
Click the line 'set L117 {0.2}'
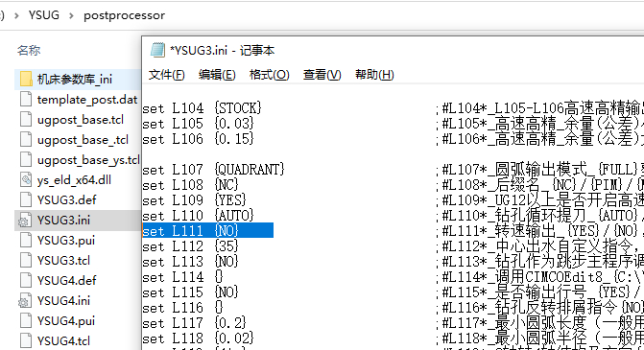click(194, 323)
